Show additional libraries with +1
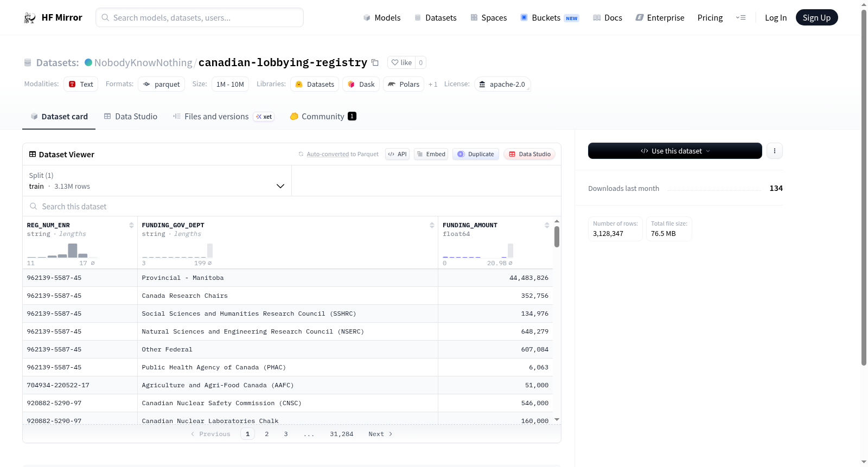This screenshot has width=868, height=467. (x=433, y=85)
